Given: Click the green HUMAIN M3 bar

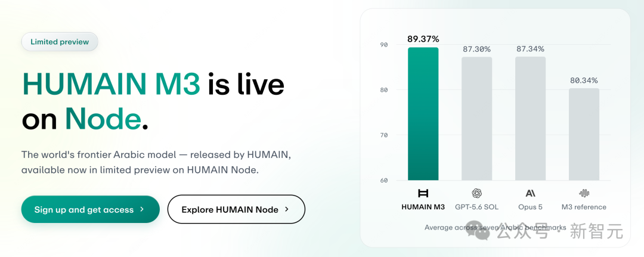Looking at the screenshot, I should (x=423, y=114).
